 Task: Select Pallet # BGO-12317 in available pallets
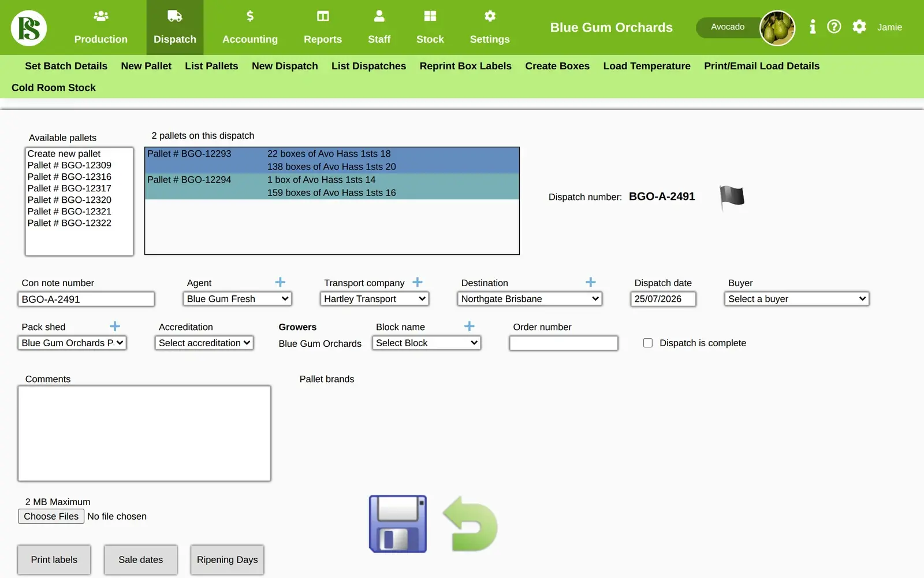pos(79,188)
